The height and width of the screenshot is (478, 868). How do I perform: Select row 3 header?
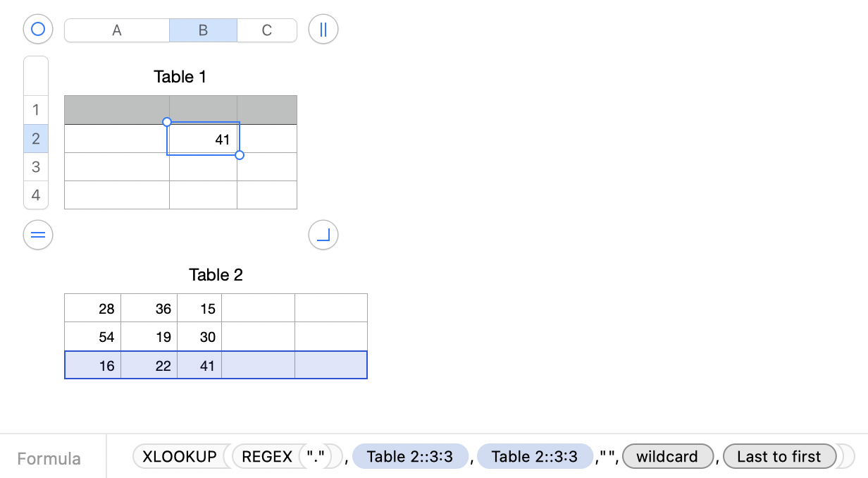click(x=36, y=167)
